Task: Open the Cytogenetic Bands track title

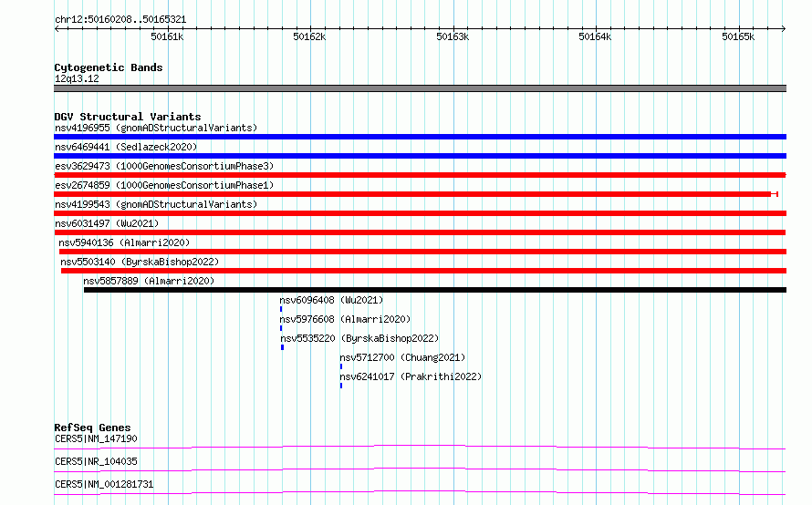Action: (109, 67)
